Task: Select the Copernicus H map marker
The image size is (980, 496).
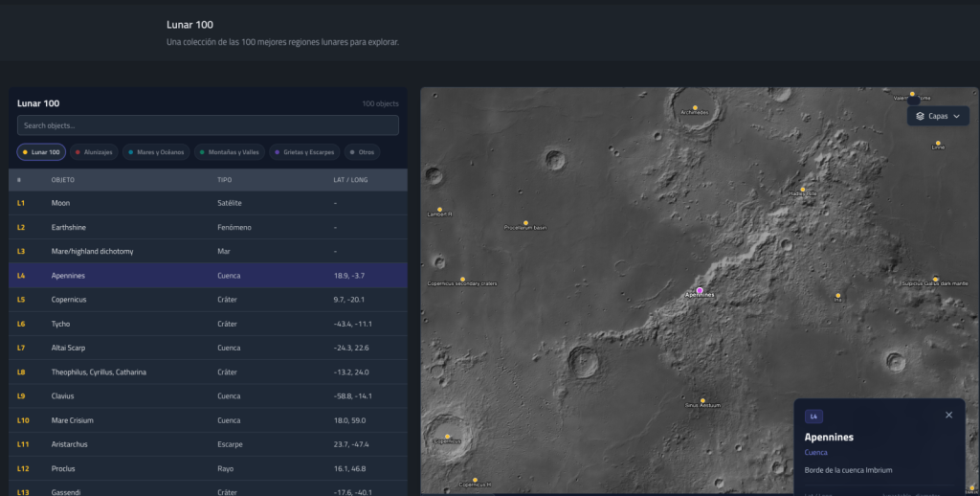Action: coord(475,480)
